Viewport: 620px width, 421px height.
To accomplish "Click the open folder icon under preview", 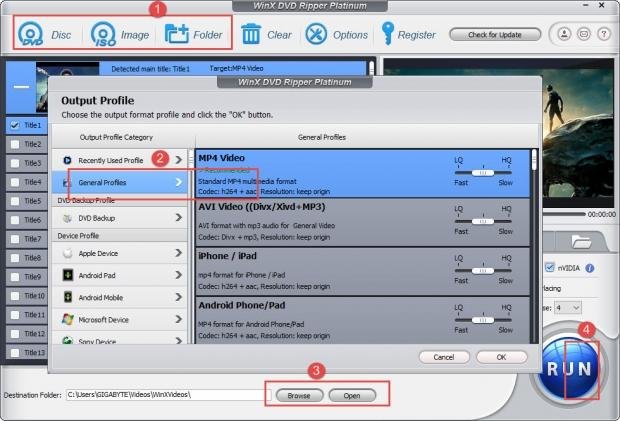I will tap(581, 242).
